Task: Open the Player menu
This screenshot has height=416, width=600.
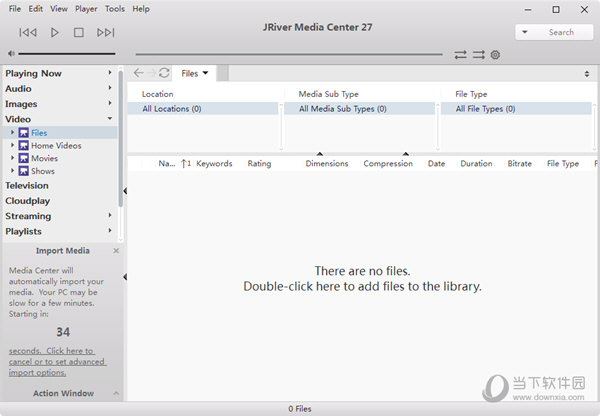Action: 86,9
